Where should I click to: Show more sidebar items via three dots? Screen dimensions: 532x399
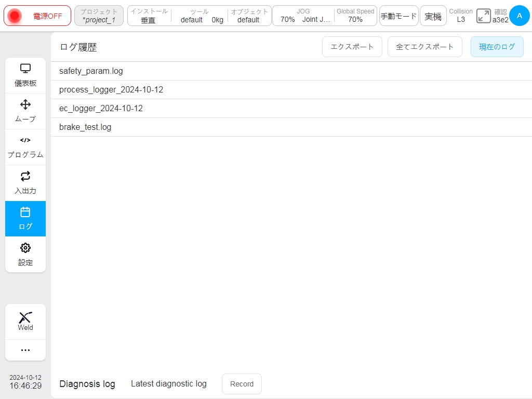25,350
